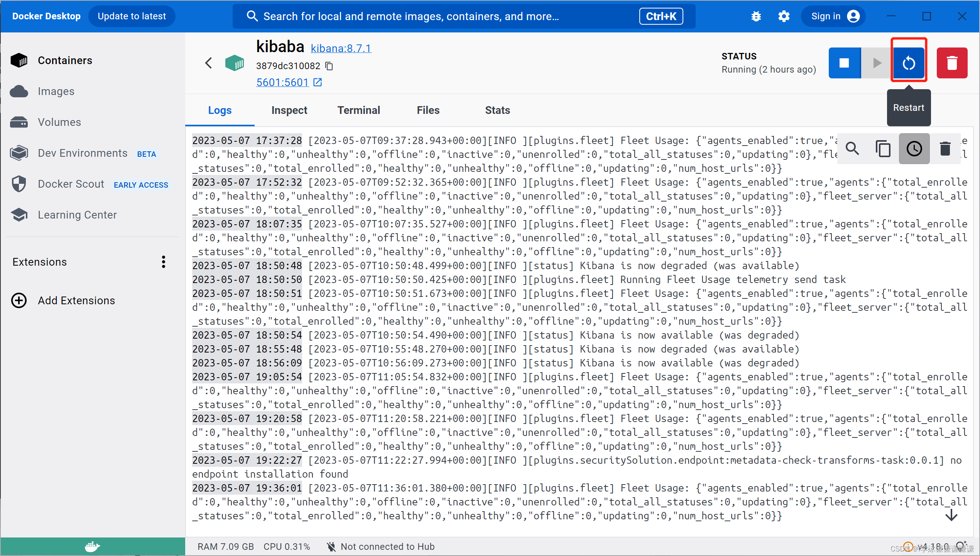This screenshot has height=556, width=980.
Task: Click the Update to latest button
Action: (132, 16)
